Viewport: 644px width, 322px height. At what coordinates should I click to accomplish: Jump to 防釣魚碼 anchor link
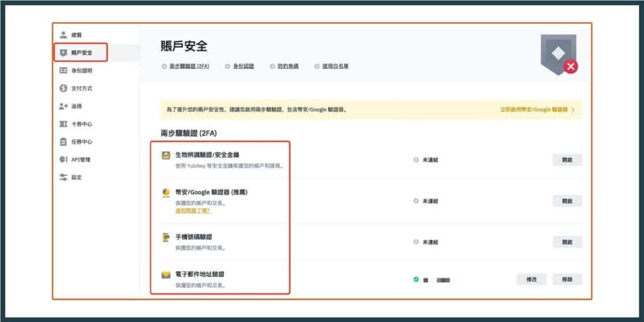pos(288,66)
